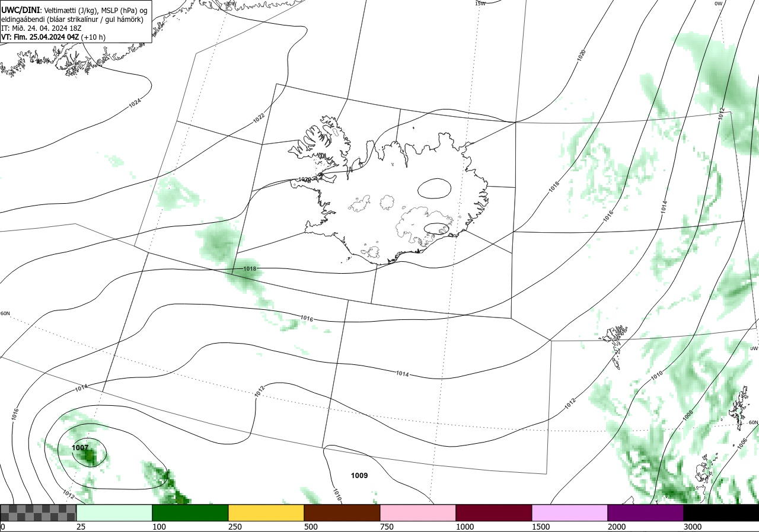Screen dimensions: 759x532
Task: Click the 15W longitude label
Action: (x=480, y=4)
